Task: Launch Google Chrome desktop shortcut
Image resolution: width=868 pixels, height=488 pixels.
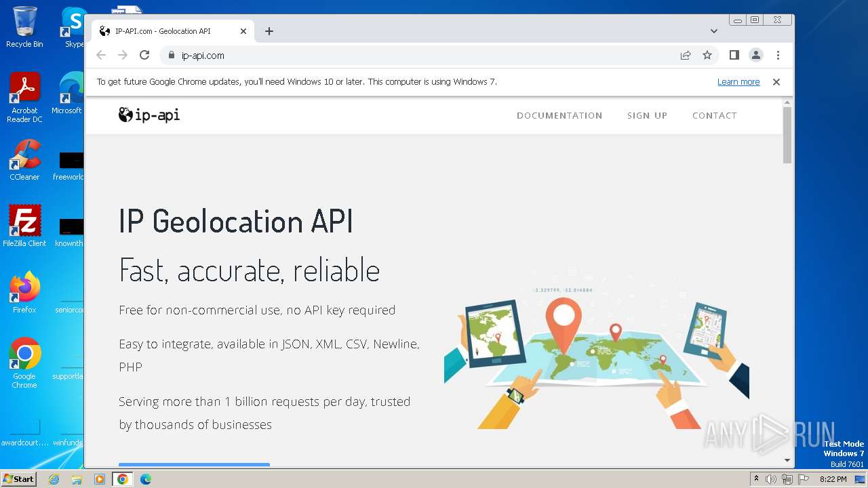Action: pos(24,363)
